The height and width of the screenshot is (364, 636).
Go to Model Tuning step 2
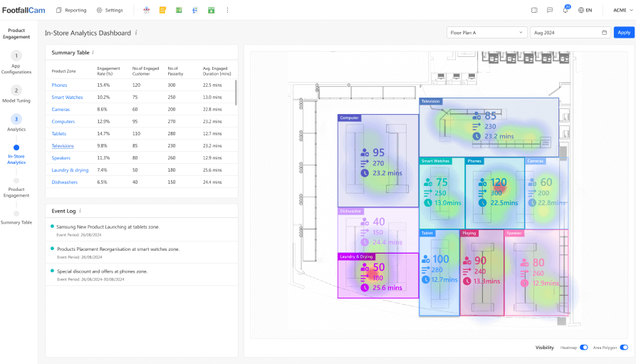(16, 90)
